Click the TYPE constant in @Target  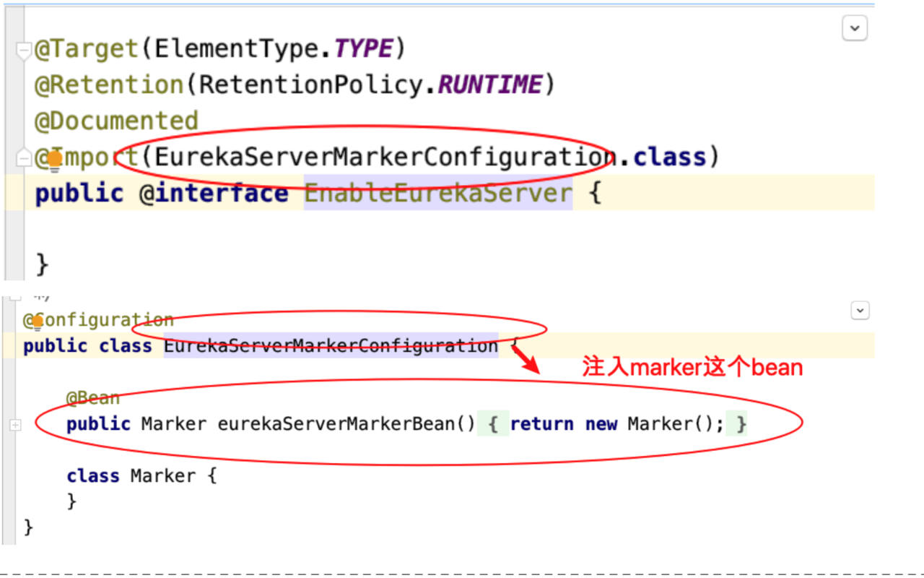click(364, 49)
